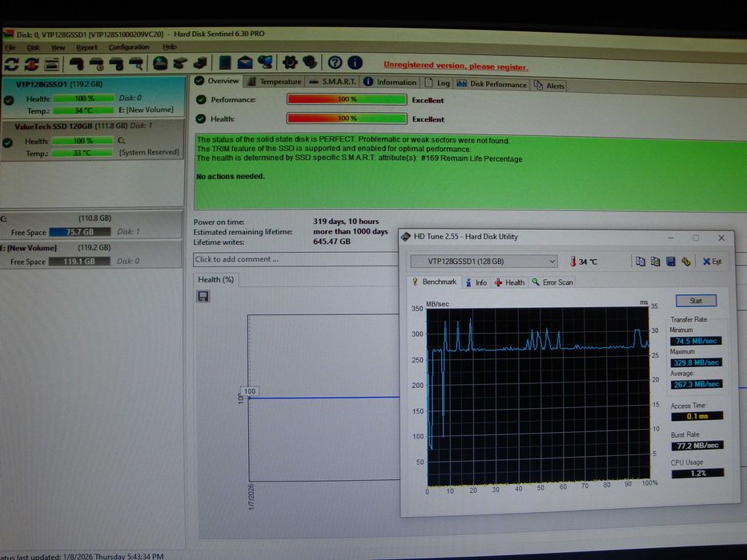Open the Info tab in HD Tune

click(x=476, y=282)
